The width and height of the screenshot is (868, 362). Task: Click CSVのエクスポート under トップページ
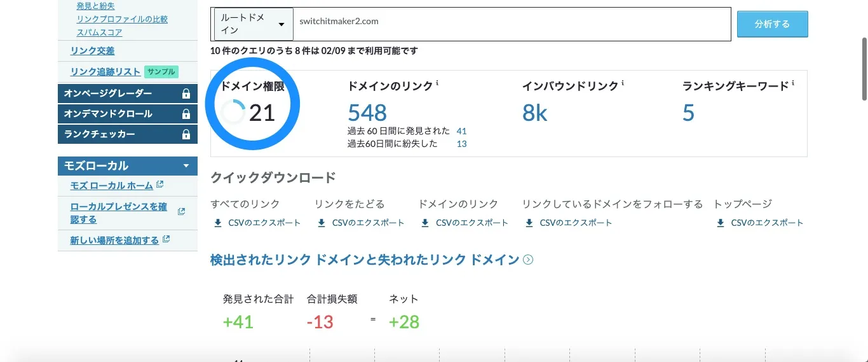[768, 223]
